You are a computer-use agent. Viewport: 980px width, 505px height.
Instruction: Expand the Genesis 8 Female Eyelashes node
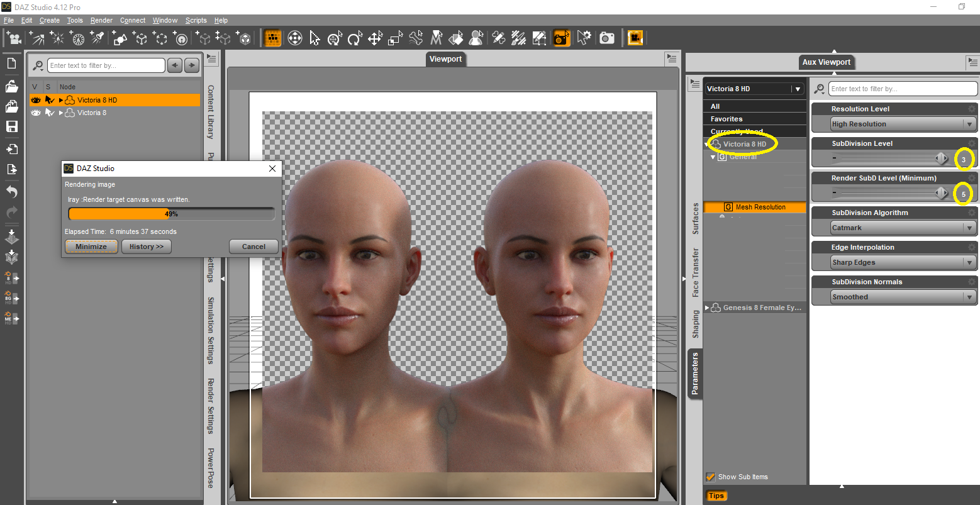coord(707,308)
